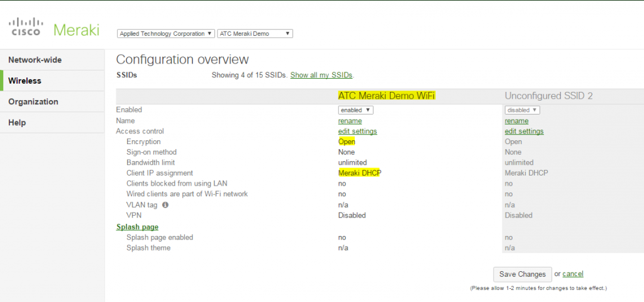Click the Cisco Meraki logo
This screenshot has width=644, height=302.
54,27
